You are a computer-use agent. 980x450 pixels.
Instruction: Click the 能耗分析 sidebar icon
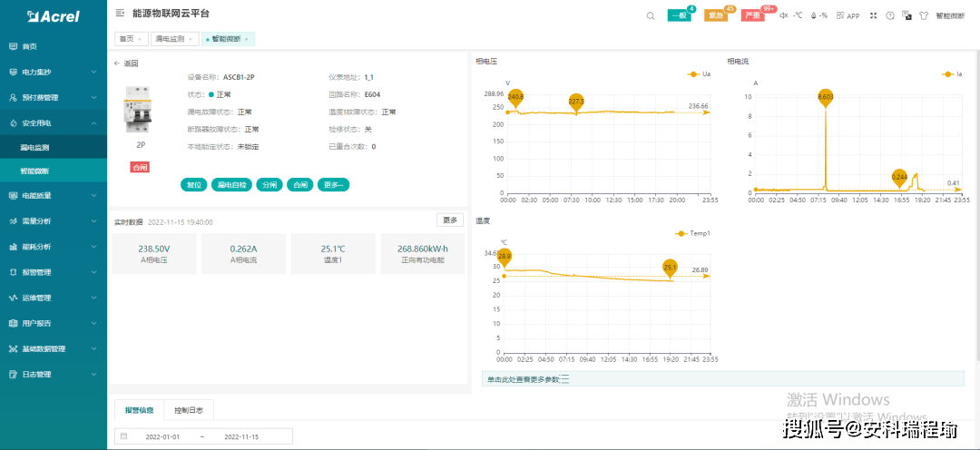13,247
